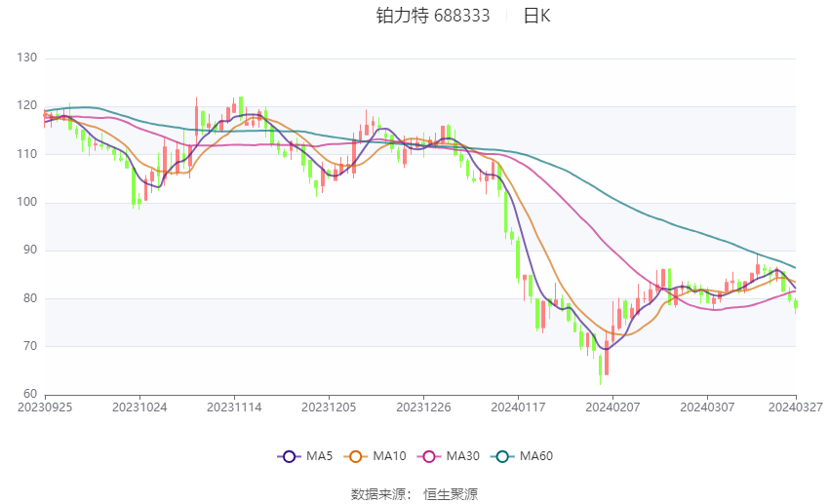The image size is (829, 504).
Task: Click the 130 y-axis price label
Action: coord(27,58)
